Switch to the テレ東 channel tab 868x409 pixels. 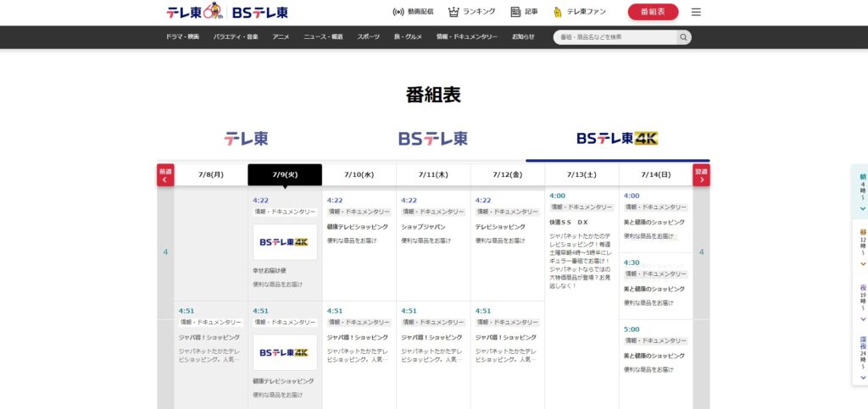[246, 139]
